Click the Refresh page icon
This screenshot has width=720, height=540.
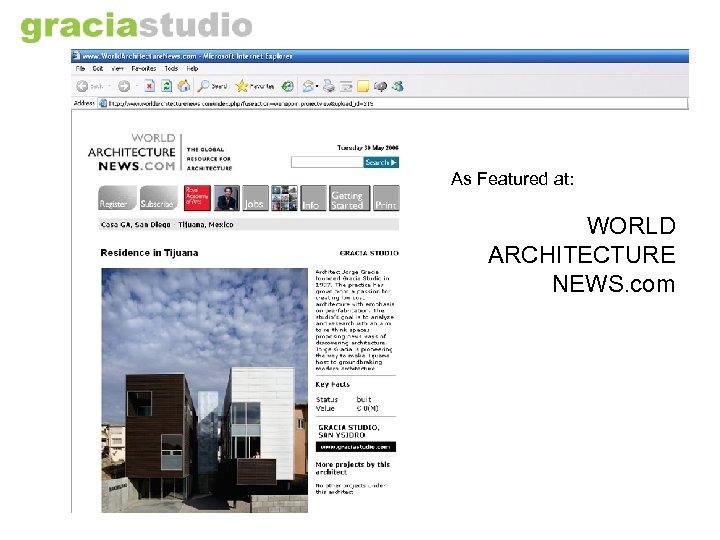tap(167, 86)
